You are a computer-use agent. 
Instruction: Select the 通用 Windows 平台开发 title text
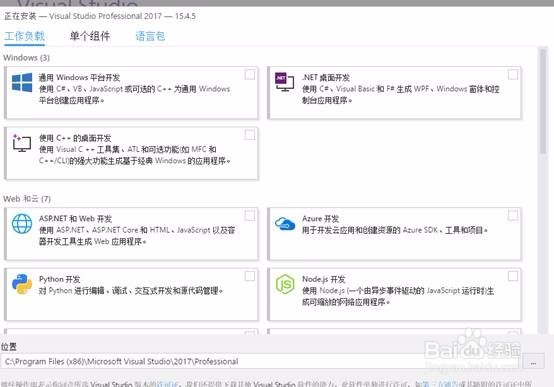click(x=79, y=77)
